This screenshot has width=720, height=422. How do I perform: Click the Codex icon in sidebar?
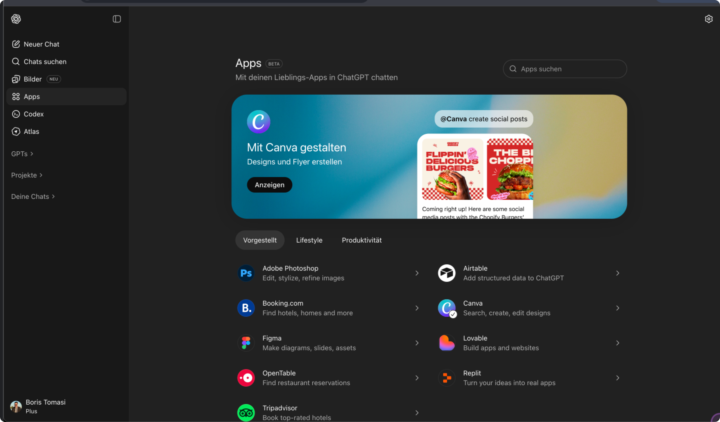click(16, 114)
